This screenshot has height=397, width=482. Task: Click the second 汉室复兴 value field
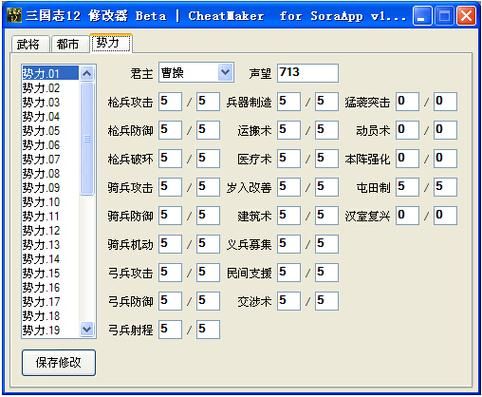[446, 215]
